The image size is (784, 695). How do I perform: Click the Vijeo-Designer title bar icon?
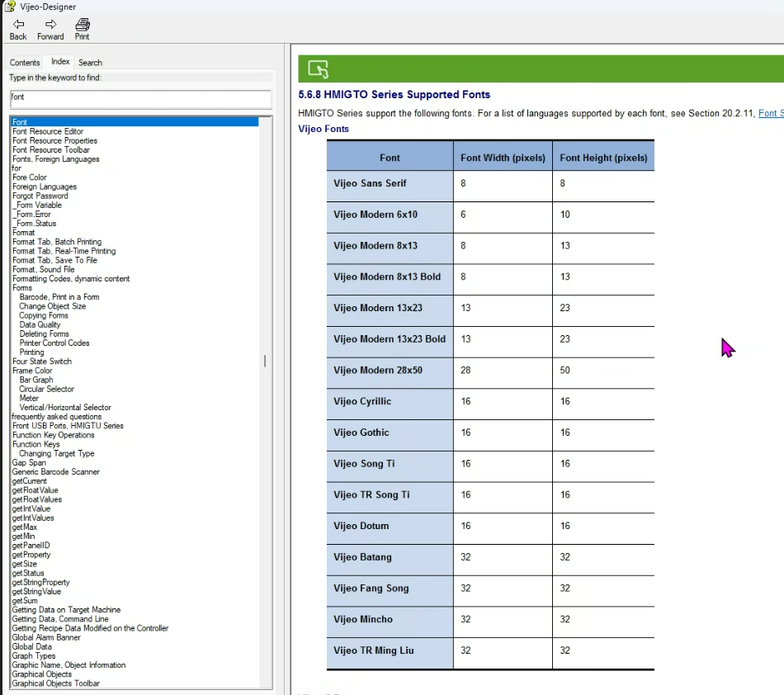coord(10,6)
